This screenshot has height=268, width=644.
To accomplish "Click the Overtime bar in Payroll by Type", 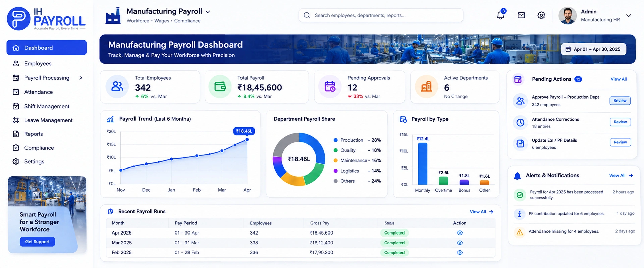I will [443, 180].
